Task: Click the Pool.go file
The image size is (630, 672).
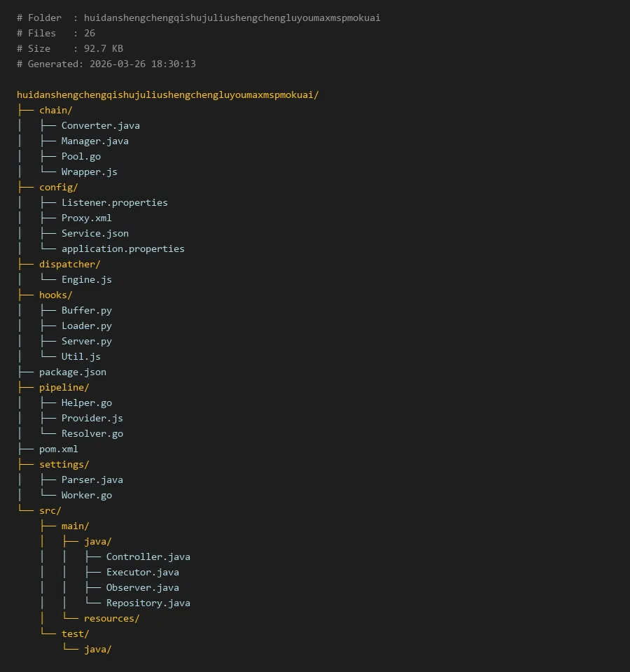Action: pyautogui.click(x=80, y=156)
